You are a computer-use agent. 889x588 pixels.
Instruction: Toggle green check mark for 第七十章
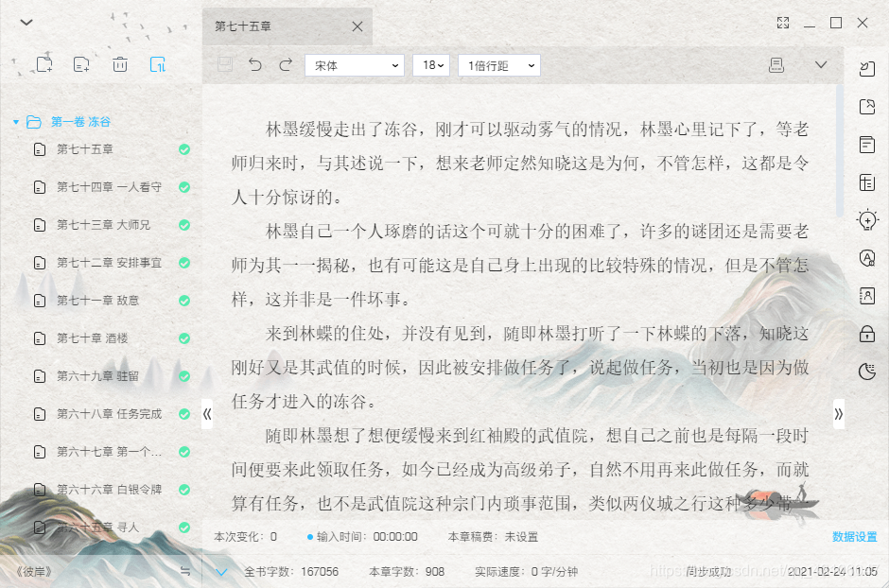click(184, 338)
